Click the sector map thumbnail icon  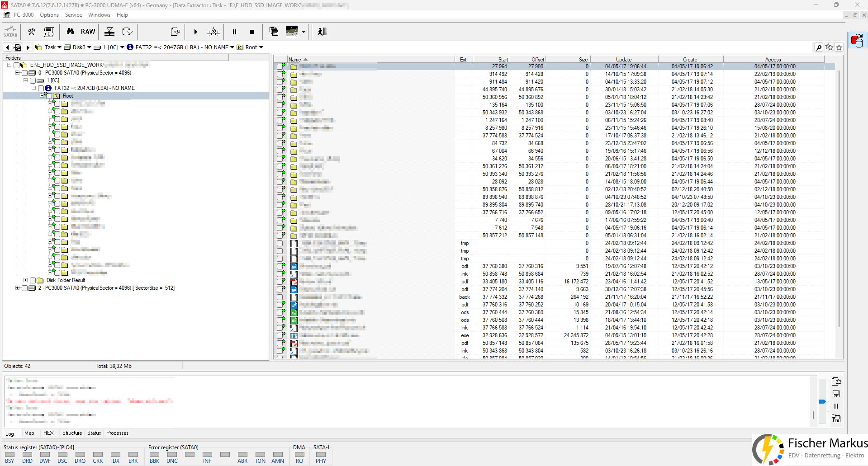292,31
